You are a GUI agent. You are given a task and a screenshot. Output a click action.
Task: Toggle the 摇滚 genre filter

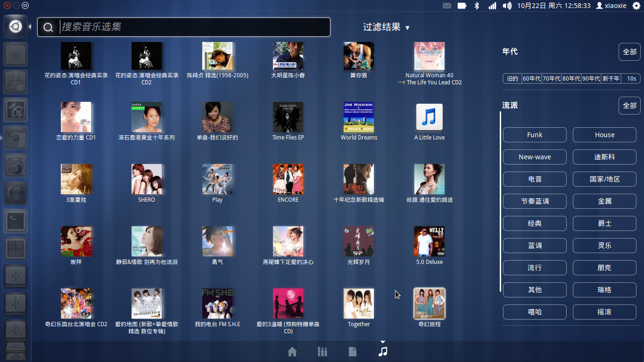[x=604, y=312]
